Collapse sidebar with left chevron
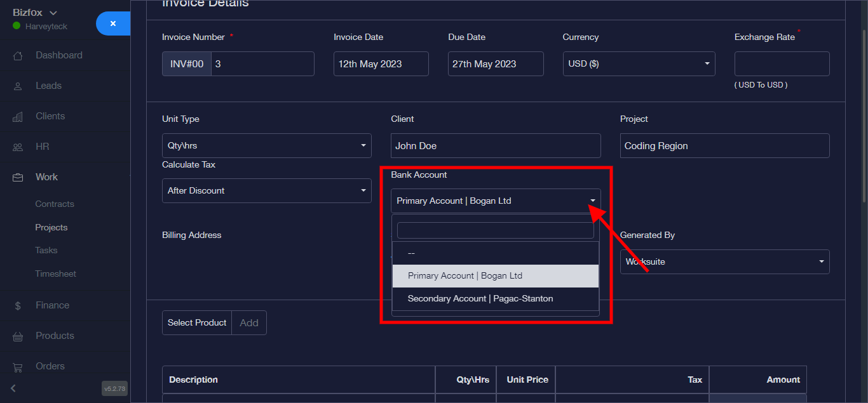Screen dimensions: 868x403 pyautogui.click(x=13, y=388)
